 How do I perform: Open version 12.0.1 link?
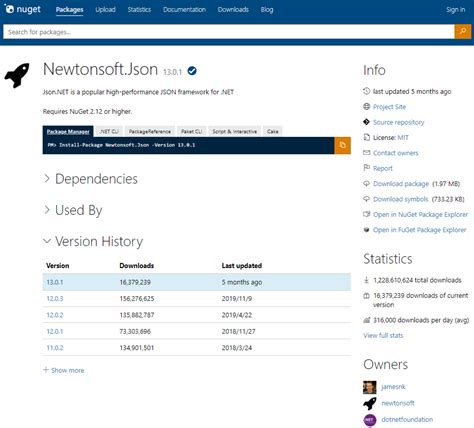tap(55, 331)
